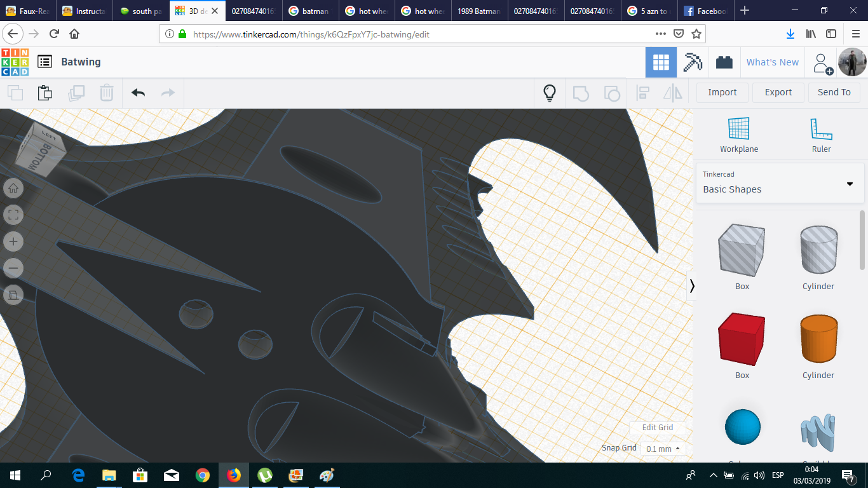Viewport: 868px width, 488px height.
Task: Click the browser Home button
Action: click(x=74, y=34)
